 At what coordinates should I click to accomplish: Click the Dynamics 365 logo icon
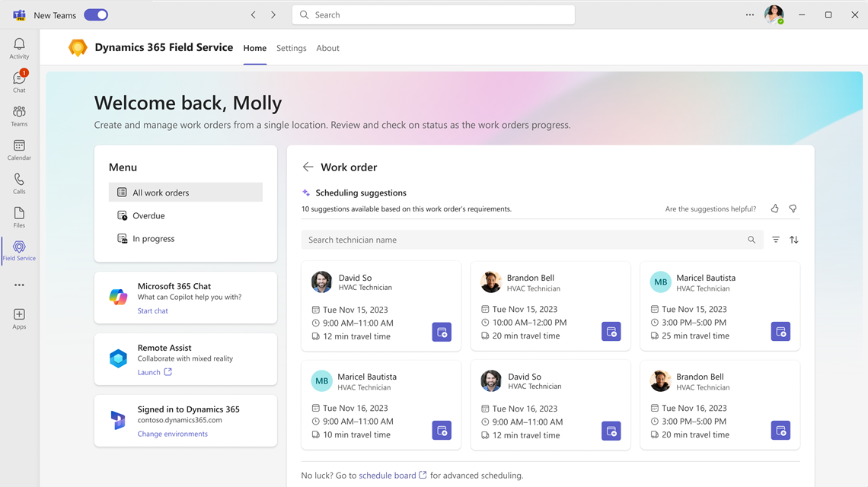(x=118, y=420)
